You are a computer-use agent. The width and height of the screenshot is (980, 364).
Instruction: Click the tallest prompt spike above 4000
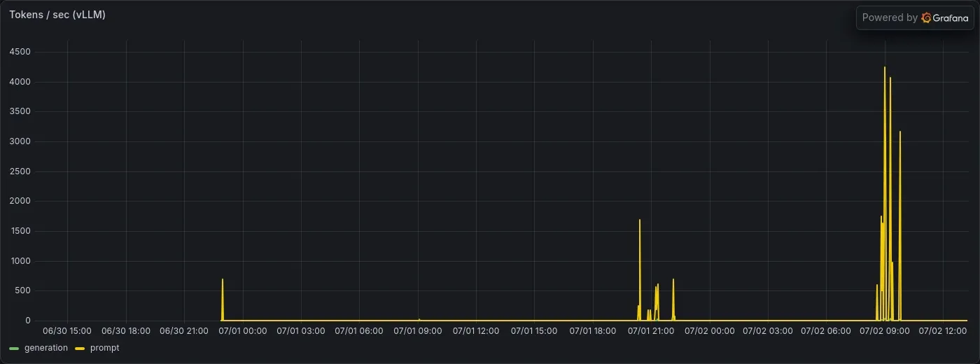click(885, 68)
